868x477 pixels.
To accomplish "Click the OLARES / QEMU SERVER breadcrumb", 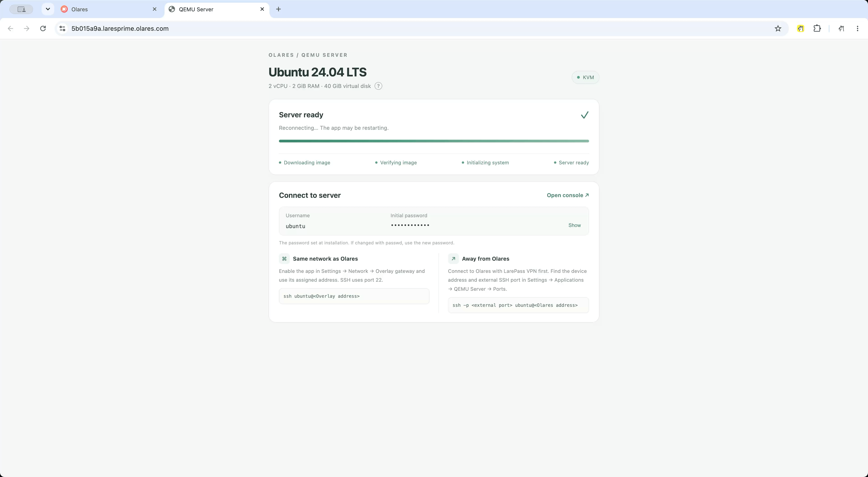I will (308, 55).
